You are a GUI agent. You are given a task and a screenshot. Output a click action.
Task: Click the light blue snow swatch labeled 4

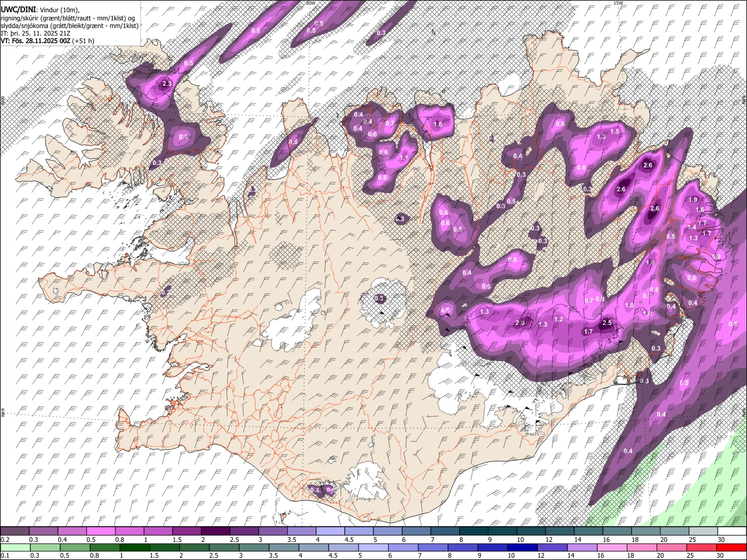tap(330, 531)
